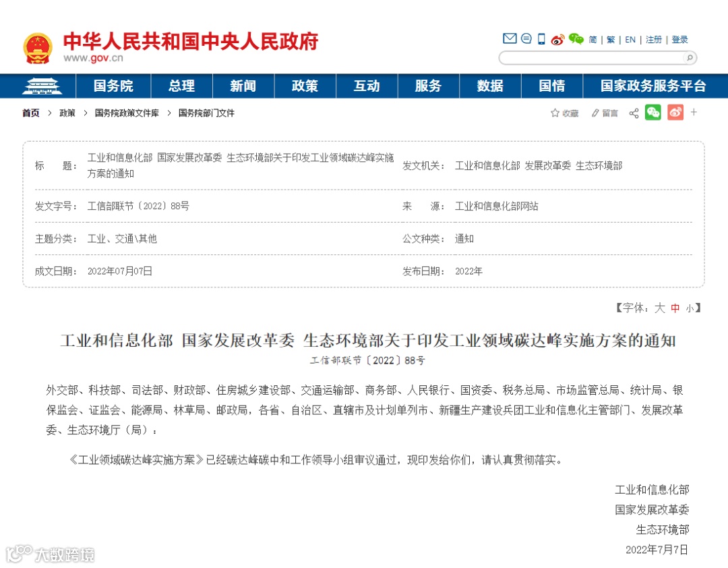Open the 国务院 nav tab
The image size is (728, 568).
tap(113, 86)
